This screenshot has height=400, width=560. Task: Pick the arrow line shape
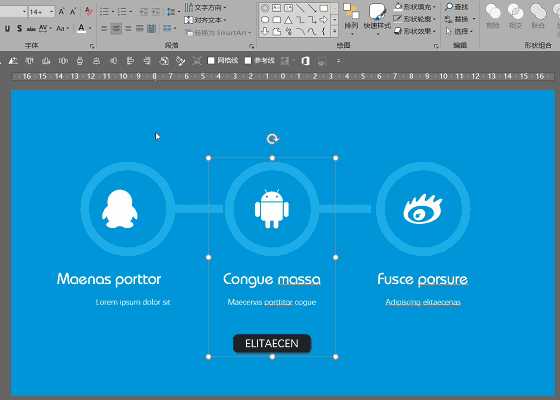(x=312, y=8)
